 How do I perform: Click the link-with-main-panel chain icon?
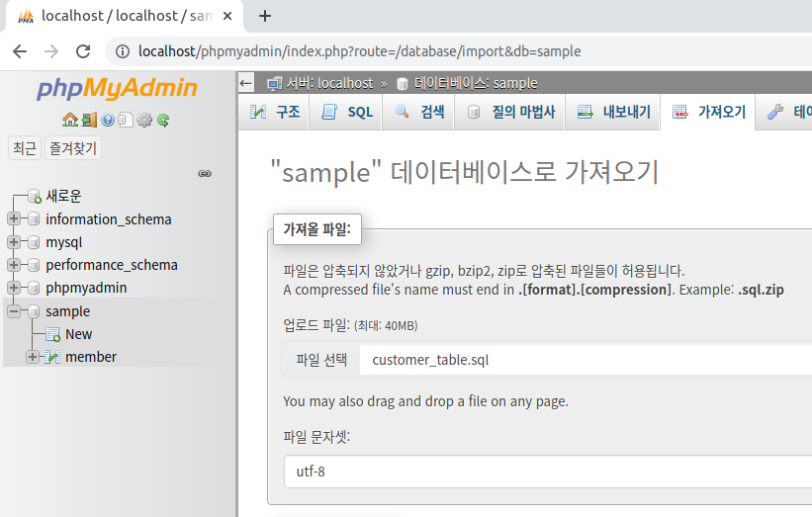coord(205,173)
